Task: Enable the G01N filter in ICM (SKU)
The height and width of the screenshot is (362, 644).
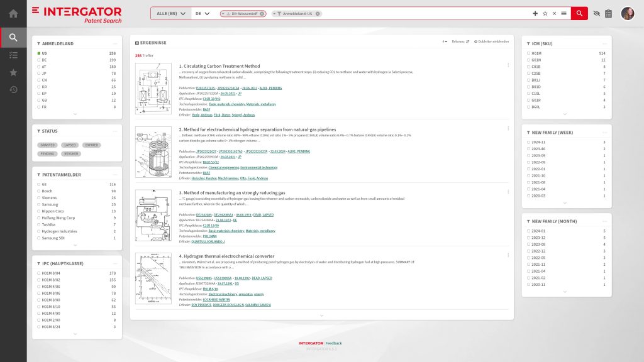Action: tap(528, 60)
